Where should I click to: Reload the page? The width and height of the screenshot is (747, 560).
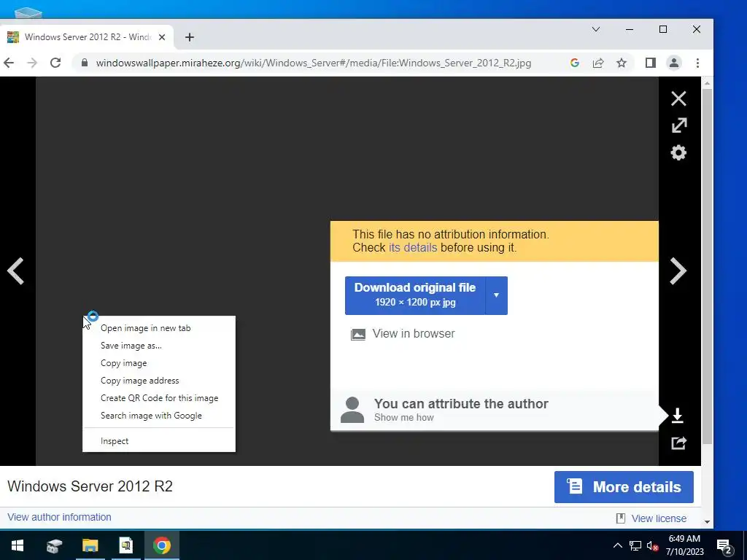pyautogui.click(x=55, y=63)
